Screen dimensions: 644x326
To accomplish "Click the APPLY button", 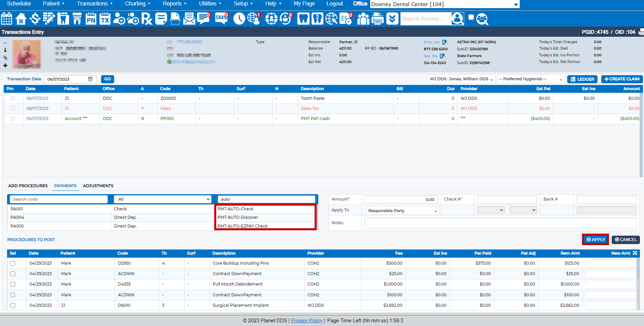I will click(x=595, y=239).
